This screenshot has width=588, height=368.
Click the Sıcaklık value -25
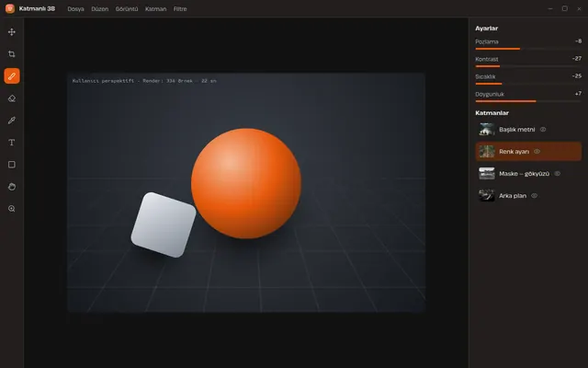pyautogui.click(x=577, y=75)
